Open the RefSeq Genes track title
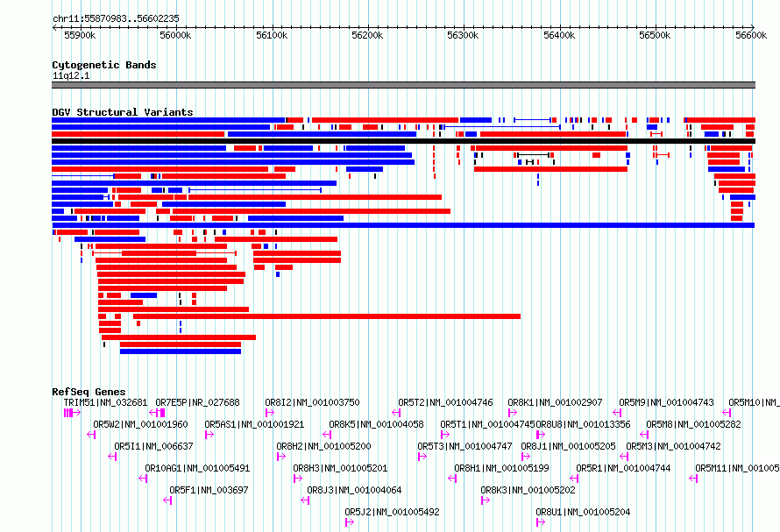The image size is (780, 532). click(x=89, y=392)
